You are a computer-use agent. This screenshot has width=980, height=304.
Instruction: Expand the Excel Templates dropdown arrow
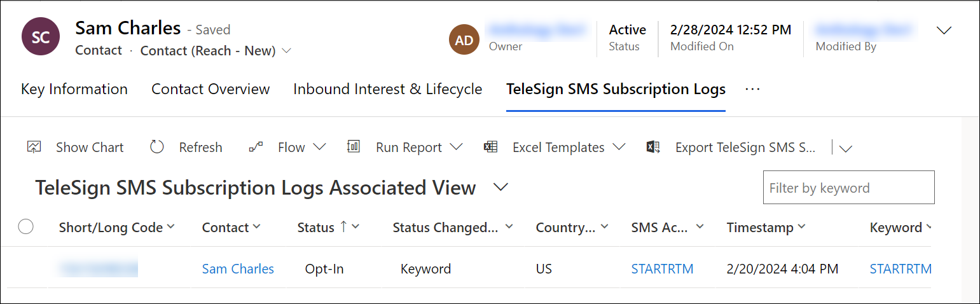[619, 147]
